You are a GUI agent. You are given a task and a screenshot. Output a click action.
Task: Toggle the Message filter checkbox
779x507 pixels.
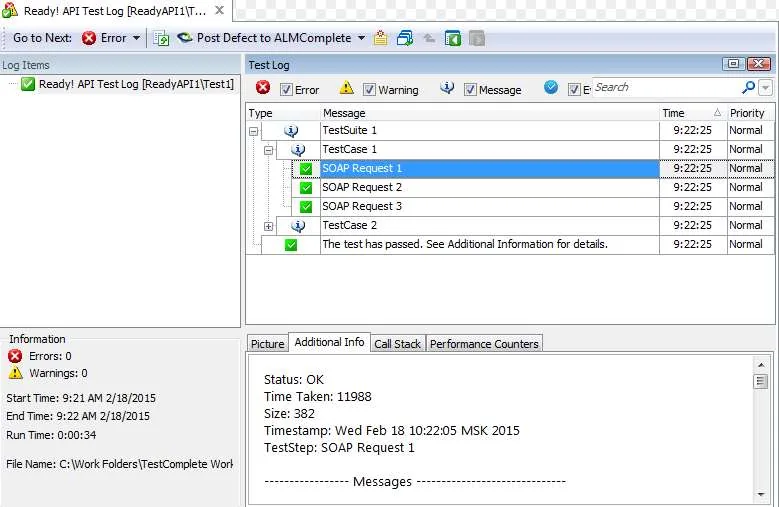tap(470, 89)
